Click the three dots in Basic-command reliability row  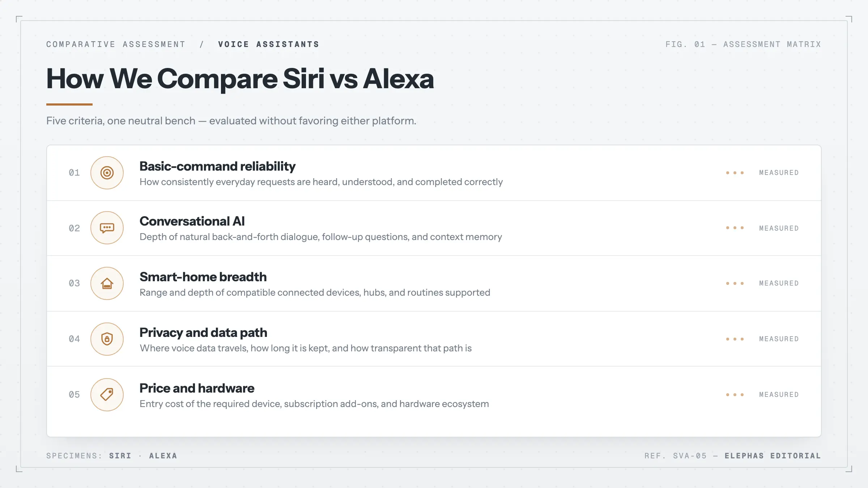tap(735, 173)
